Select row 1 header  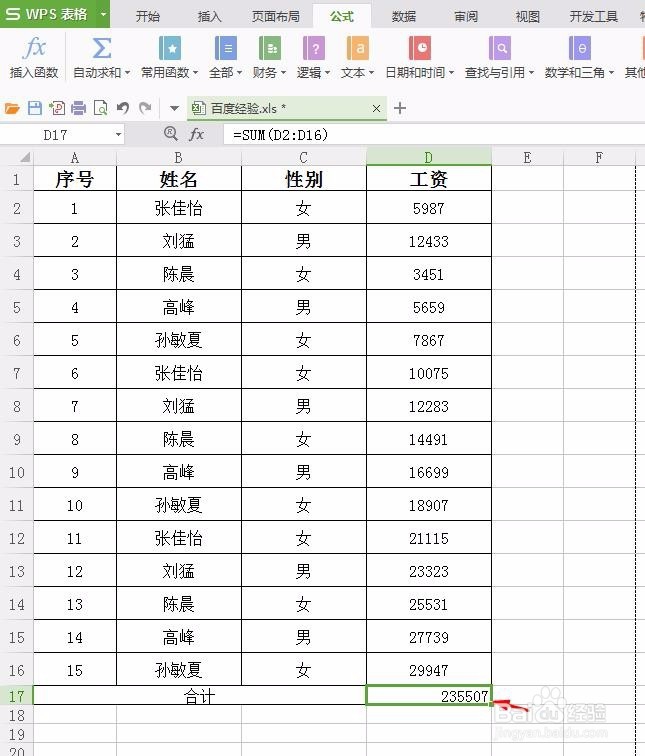click(x=16, y=179)
